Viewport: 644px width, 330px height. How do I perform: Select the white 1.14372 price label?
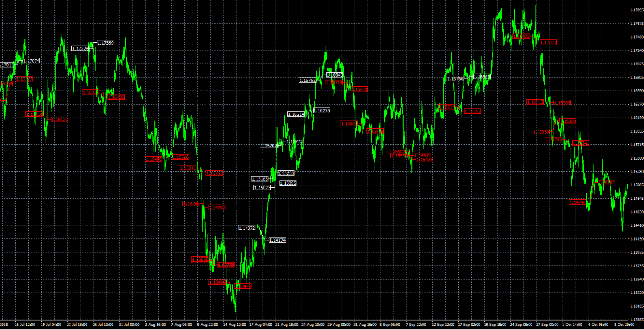click(x=247, y=228)
